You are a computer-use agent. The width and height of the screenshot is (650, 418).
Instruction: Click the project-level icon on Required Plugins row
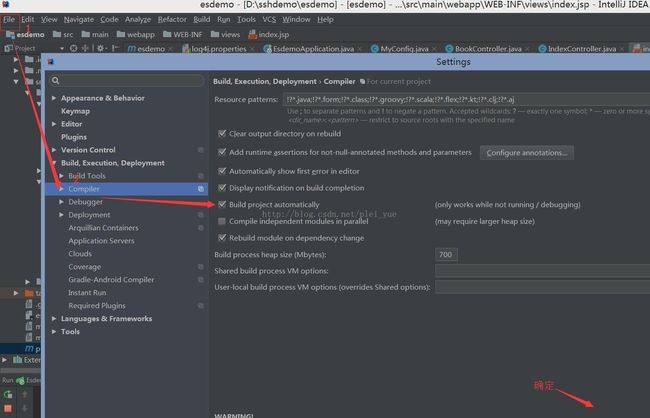click(x=201, y=306)
